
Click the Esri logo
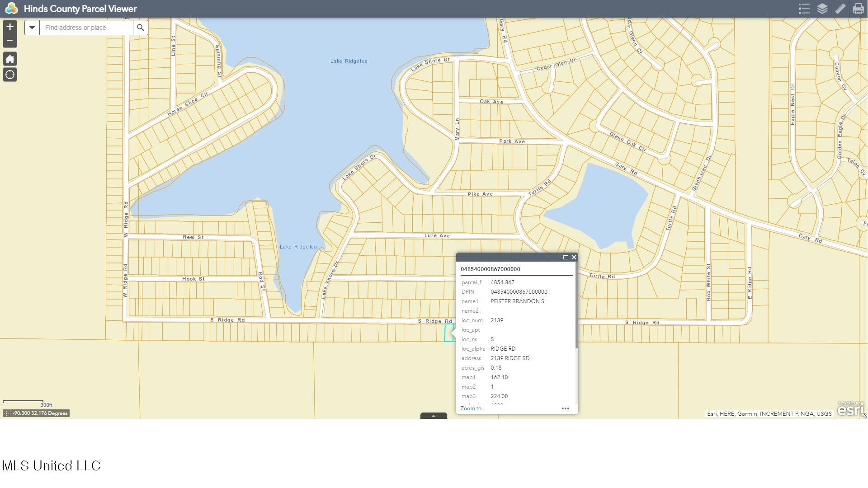point(850,409)
